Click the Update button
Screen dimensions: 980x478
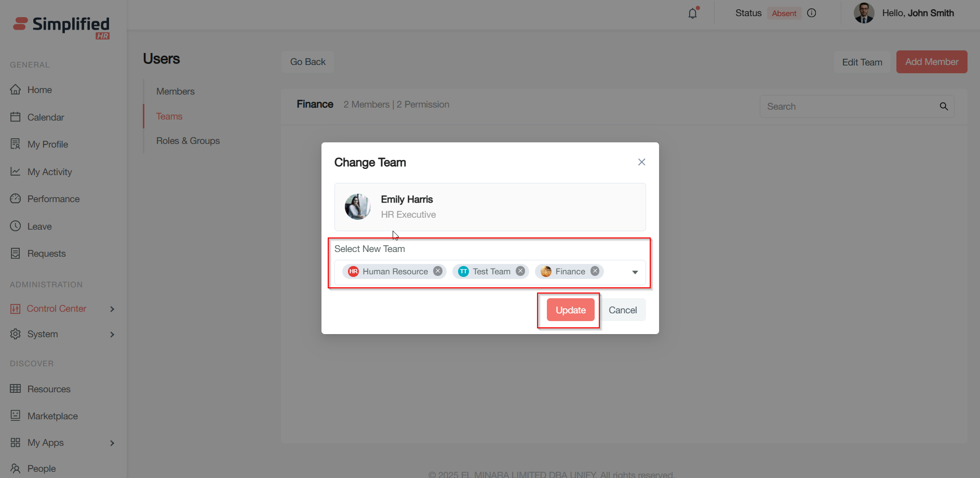(x=570, y=310)
